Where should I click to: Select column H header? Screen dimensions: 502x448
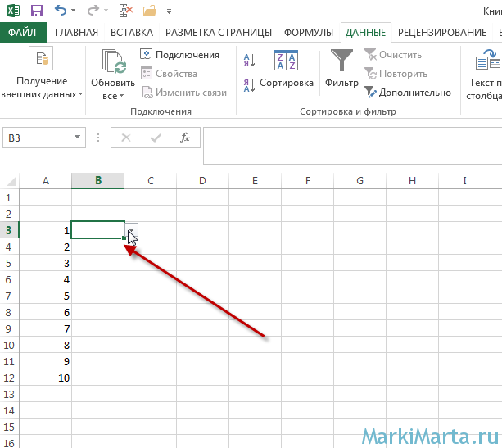[413, 181]
